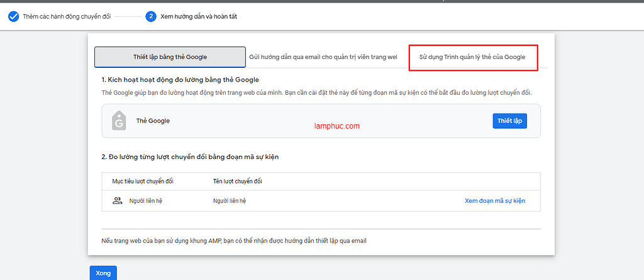This screenshot has height=280, width=644.
Task: Switch to 'Sử dụng Trình quản lý thẻ của Google' tab
Action: click(x=472, y=57)
